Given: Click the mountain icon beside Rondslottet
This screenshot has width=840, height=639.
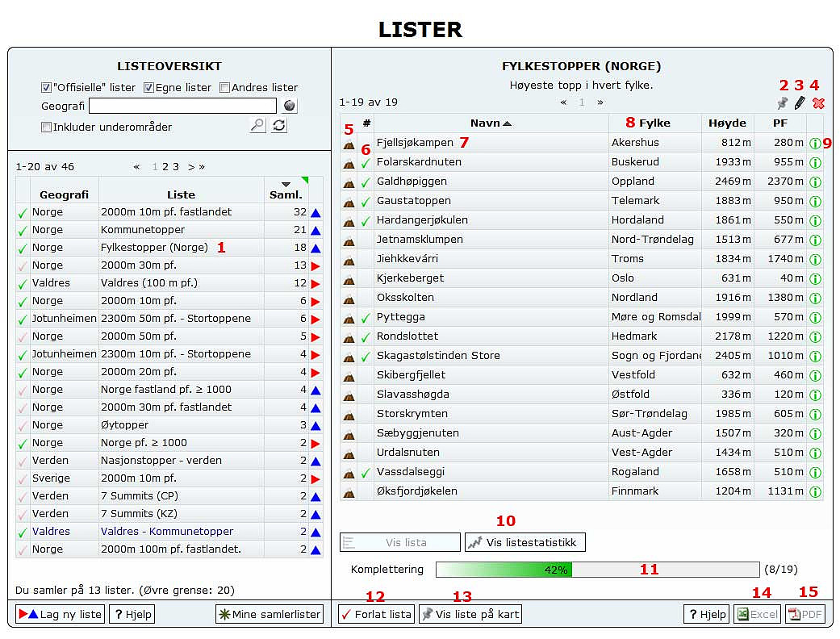Looking at the screenshot, I should click(349, 337).
